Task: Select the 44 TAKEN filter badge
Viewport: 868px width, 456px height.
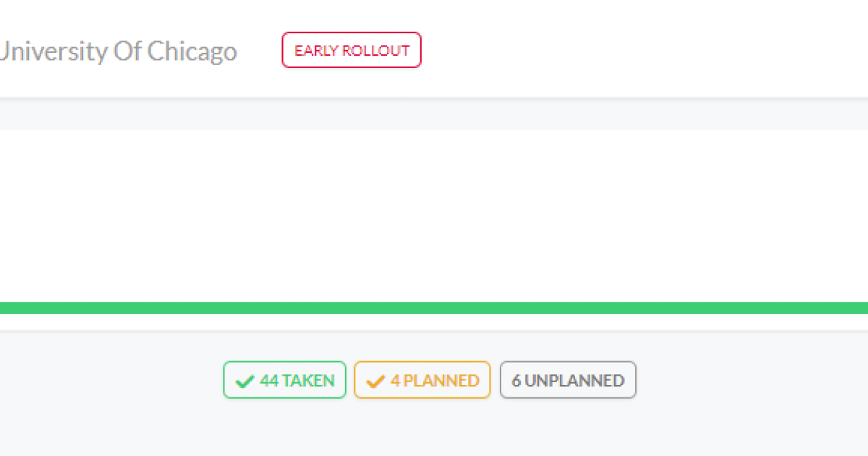Action: tap(285, 380)
